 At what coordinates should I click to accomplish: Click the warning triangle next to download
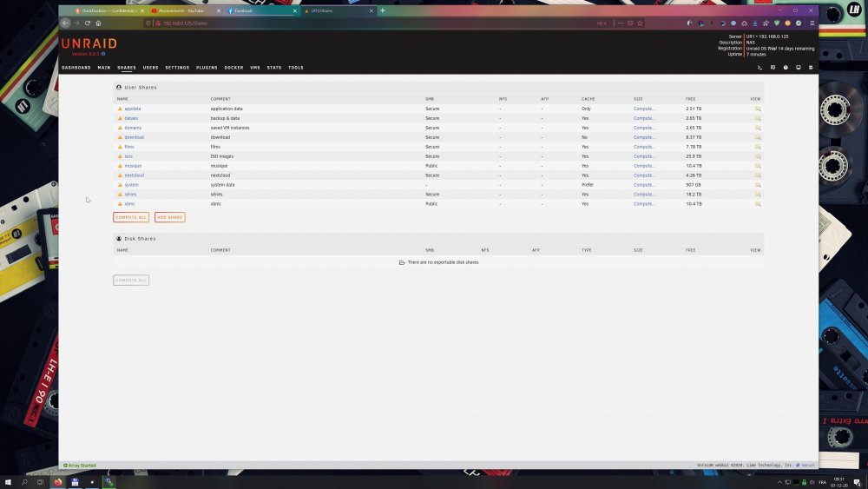(x=120, y=136)
